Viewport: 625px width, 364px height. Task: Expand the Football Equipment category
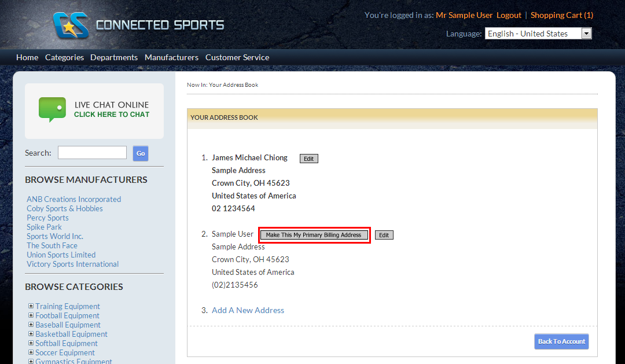click(31, 315)
